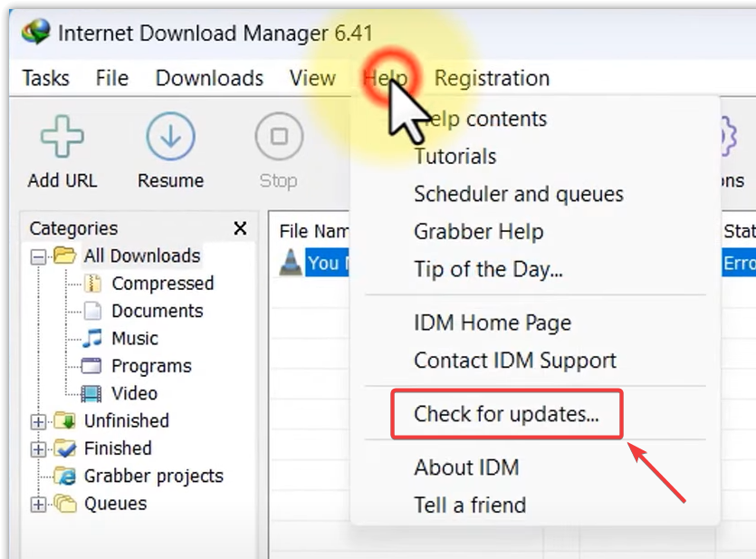Expand the Queues tree node
This screenshot has height=559, width=756.
[38, 505]
